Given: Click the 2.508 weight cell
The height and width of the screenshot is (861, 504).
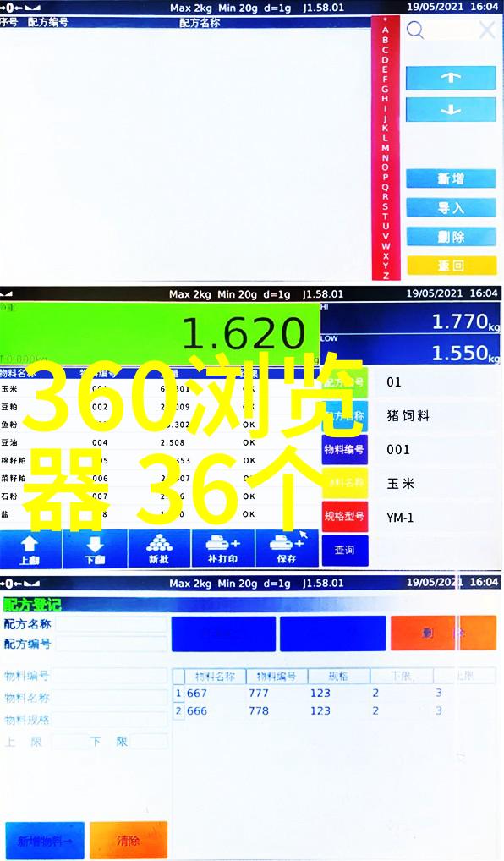Looking at the screenshot, I should (x=173, y=442).
